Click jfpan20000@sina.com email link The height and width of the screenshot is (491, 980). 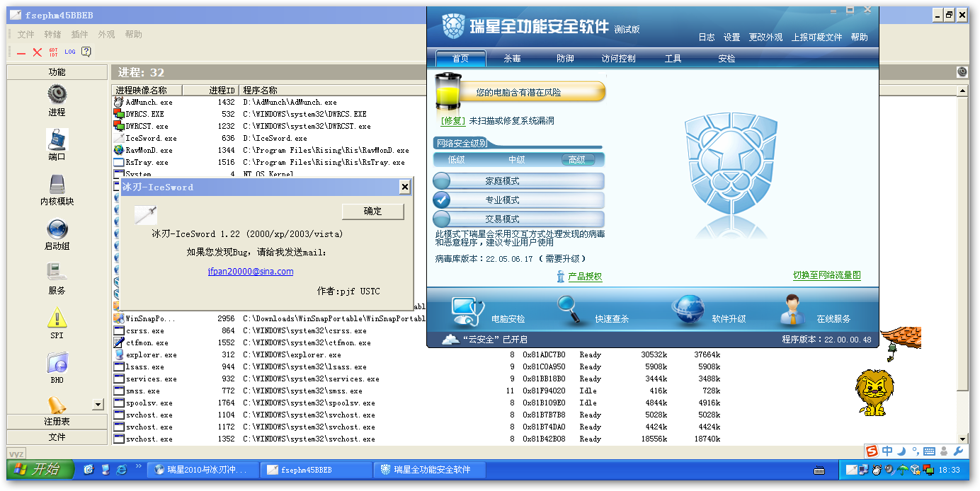click(x=251, y=272)
